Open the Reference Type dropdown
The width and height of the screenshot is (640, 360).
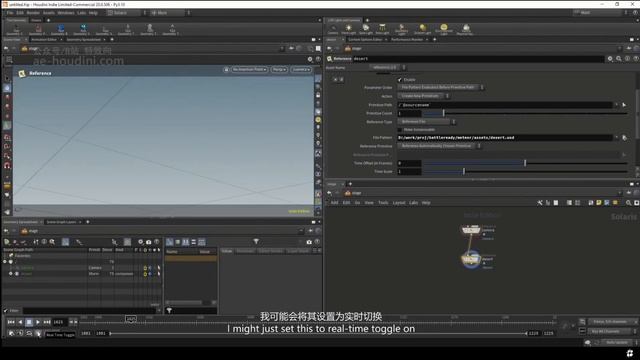(x=427, y=122)
